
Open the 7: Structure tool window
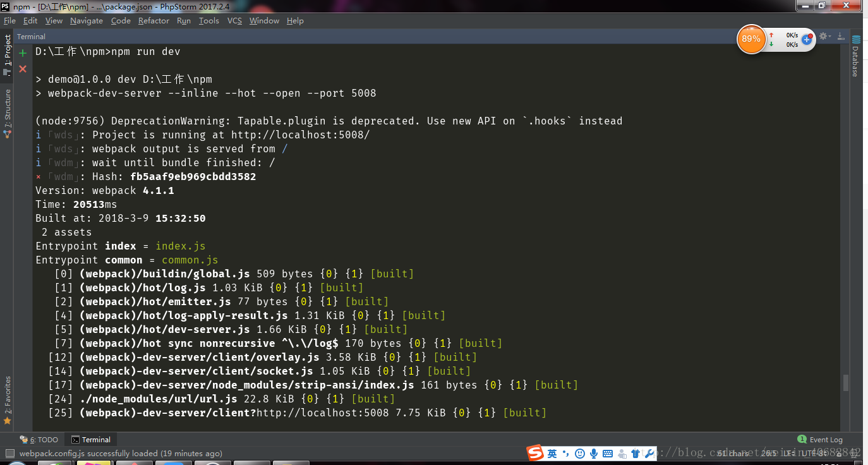coord(7,114)
